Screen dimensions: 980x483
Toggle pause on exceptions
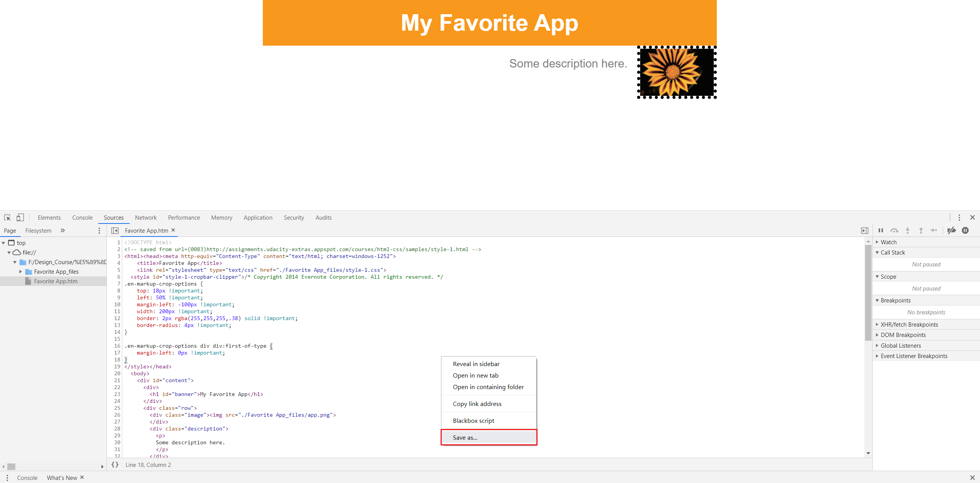tap(965, 230)
